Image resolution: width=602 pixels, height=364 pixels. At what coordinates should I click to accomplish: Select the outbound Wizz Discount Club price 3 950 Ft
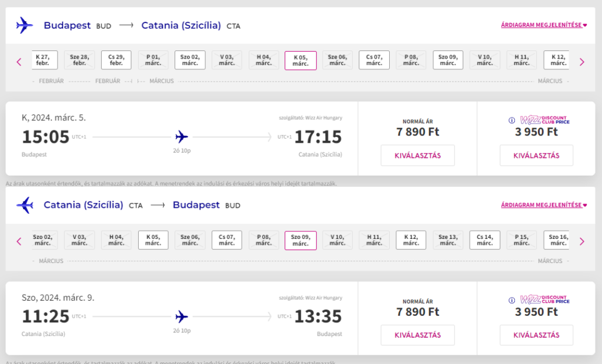point(536,156)
